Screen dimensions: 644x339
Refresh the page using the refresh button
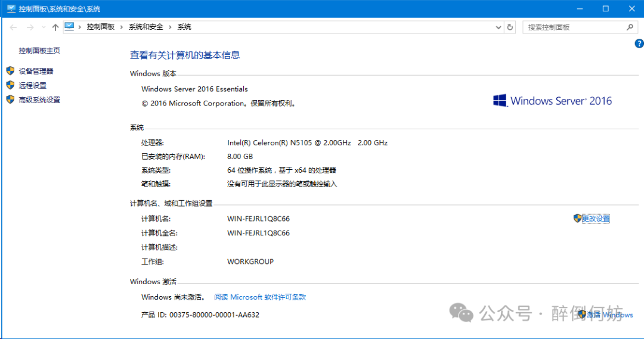pyautogui.click(x=510, y=27)
